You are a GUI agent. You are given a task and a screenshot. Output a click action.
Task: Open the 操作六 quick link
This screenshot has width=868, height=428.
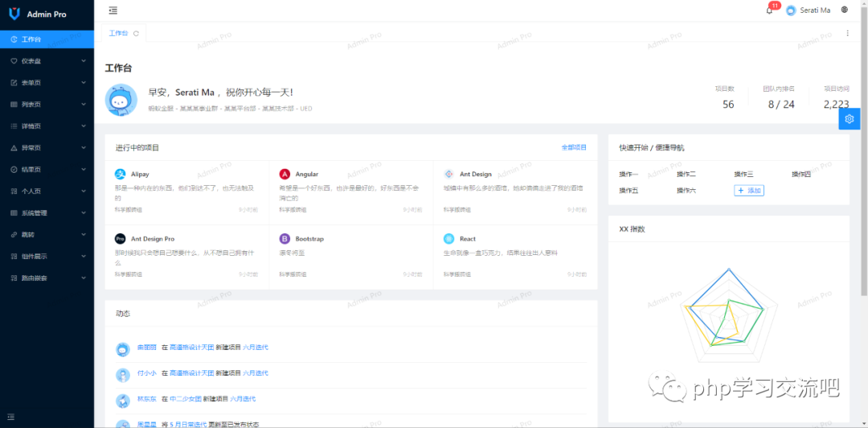[x=686, y=190]
